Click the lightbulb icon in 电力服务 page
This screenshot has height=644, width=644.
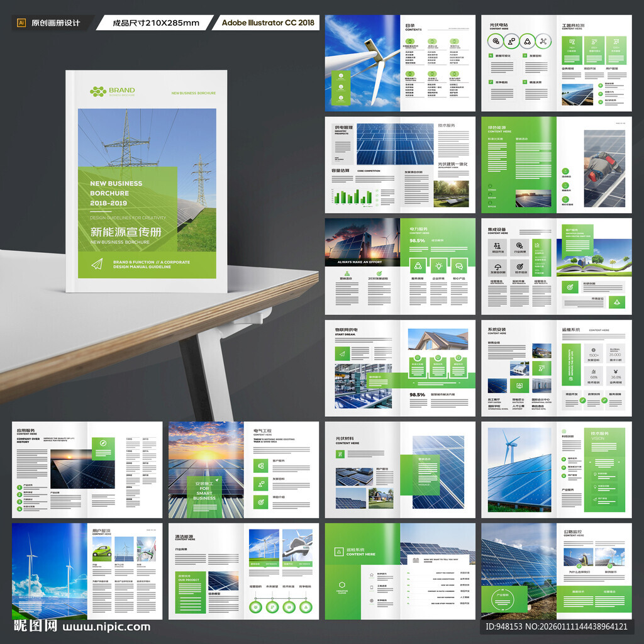(438, 266)
